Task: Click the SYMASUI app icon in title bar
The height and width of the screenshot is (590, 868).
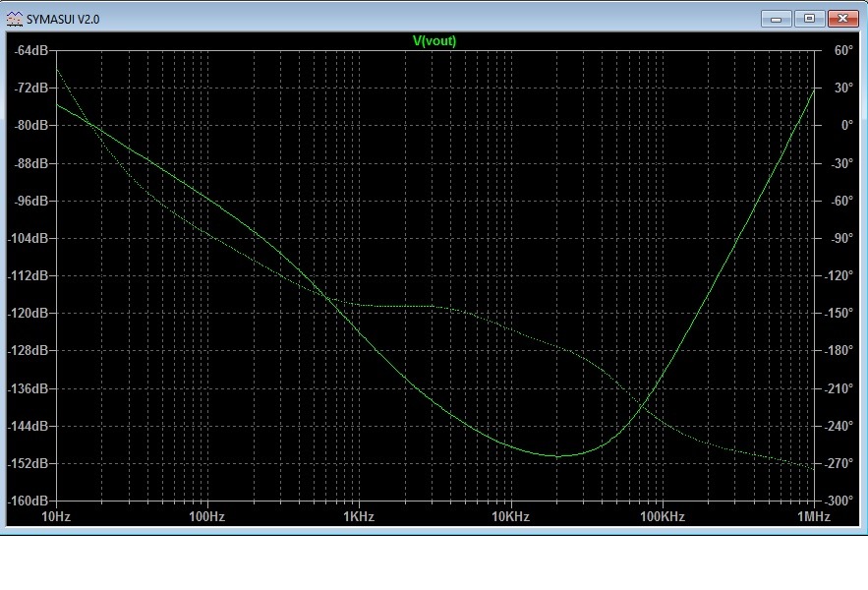Action: [15, 19]
